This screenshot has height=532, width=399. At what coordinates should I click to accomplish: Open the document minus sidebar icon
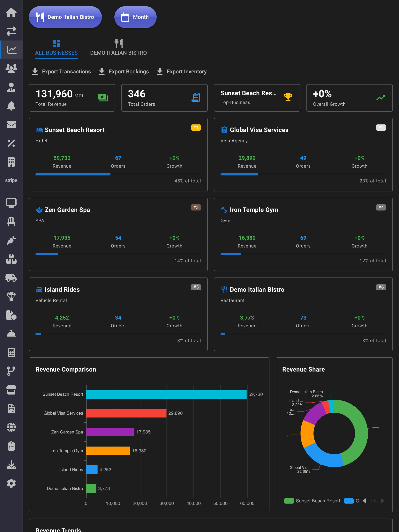click(x=11, y=315)
